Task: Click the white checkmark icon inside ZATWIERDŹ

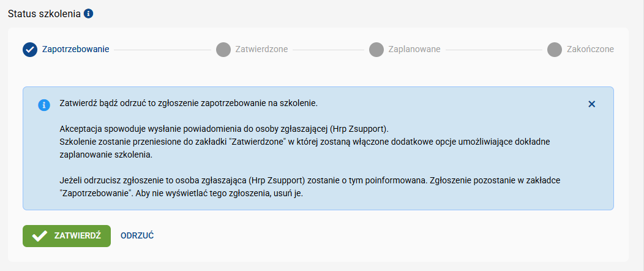Action: 39,236
